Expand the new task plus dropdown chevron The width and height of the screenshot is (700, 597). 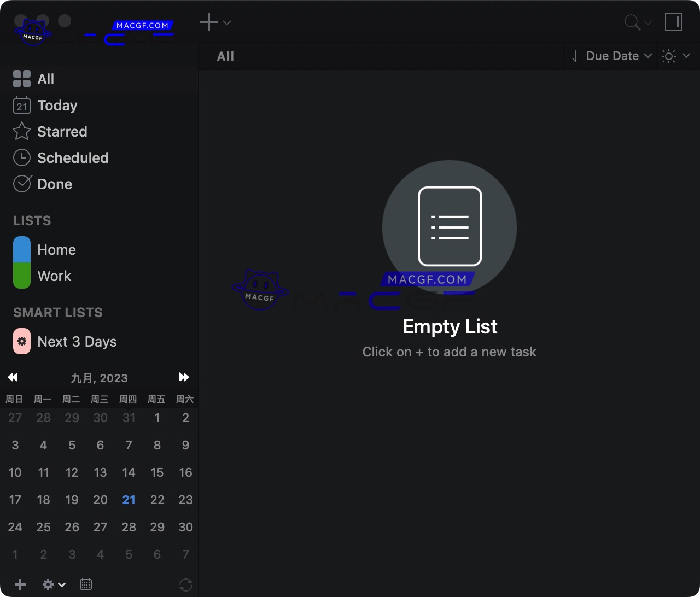pyautogui.click(x=227, y=23)
